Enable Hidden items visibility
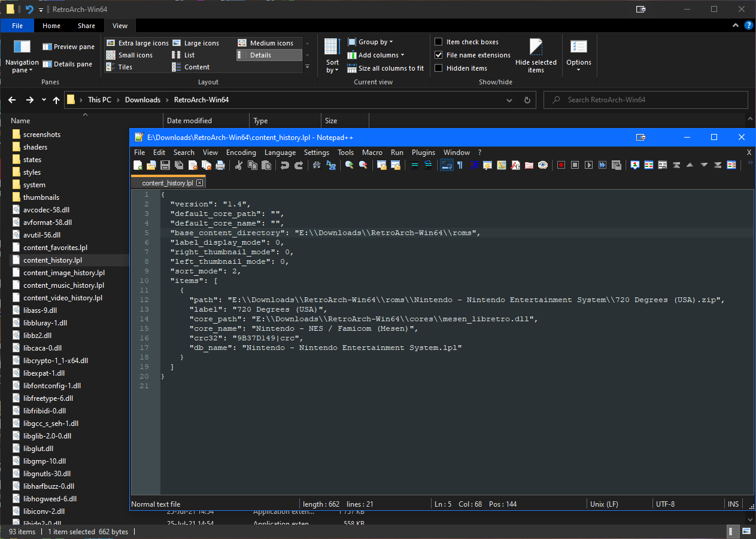756x539 pixels. [x=439, y=68]
